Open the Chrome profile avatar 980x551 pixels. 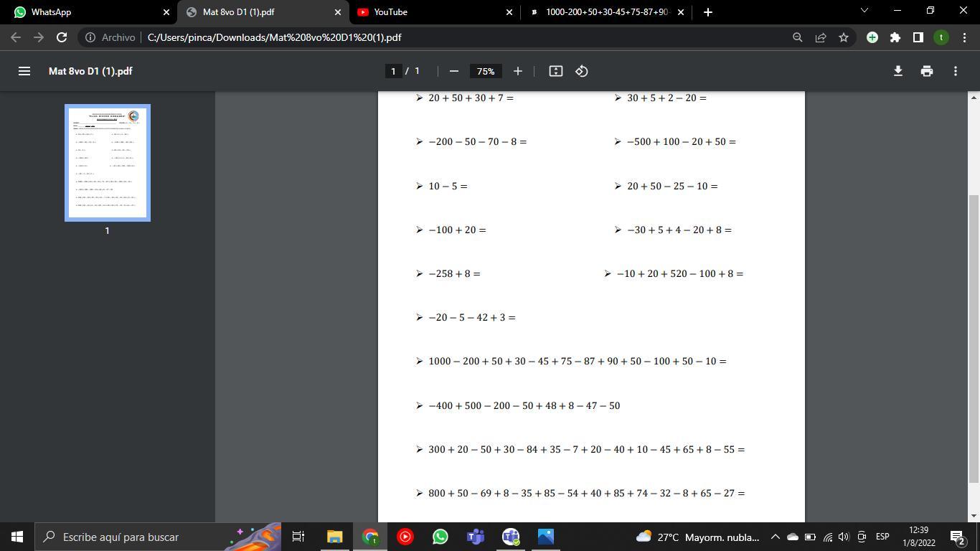click(x=941, y=37)
